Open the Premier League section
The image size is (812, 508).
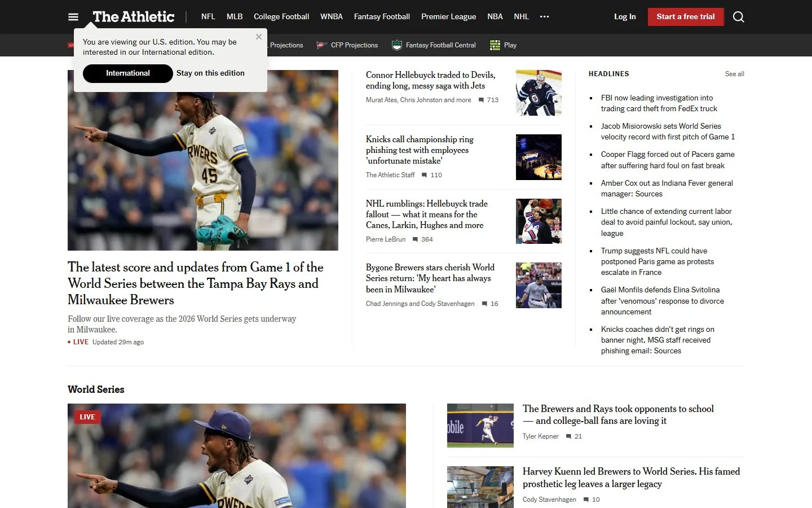pos(449,17)
